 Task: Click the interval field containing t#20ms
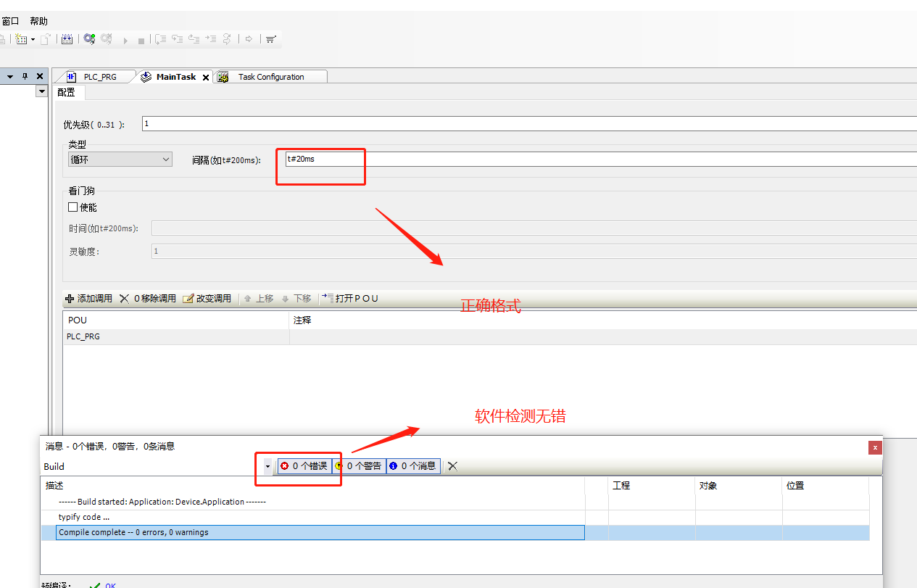[601, 159]
